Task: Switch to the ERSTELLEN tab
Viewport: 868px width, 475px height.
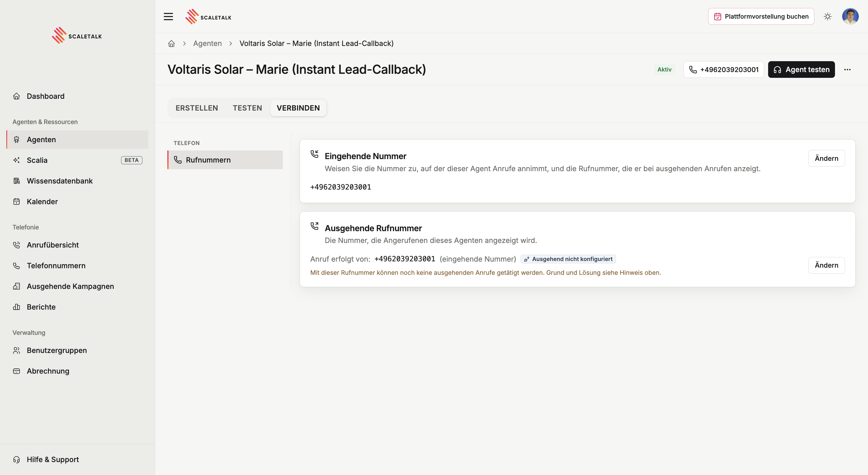Action: pos(197,108)
